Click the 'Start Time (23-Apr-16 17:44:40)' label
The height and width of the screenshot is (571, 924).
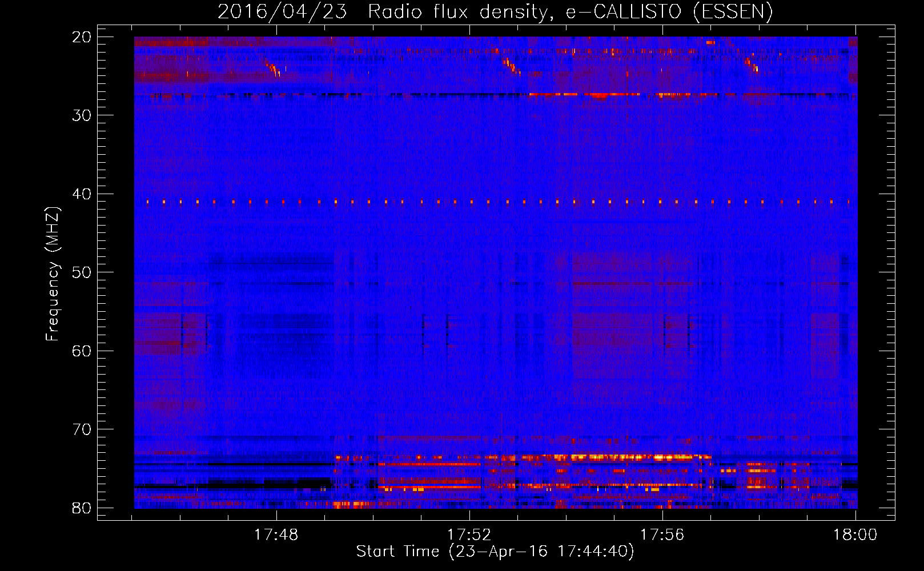pos(495,552)
